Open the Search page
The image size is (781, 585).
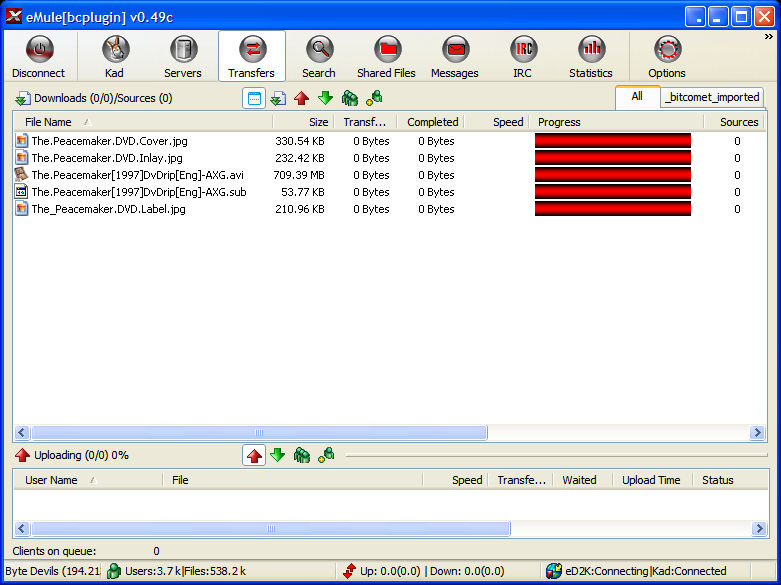click(319, 56)
